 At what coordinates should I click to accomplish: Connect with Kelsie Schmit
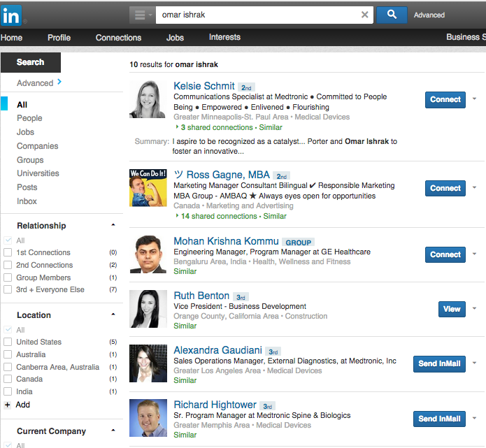(x=445, y=100)
